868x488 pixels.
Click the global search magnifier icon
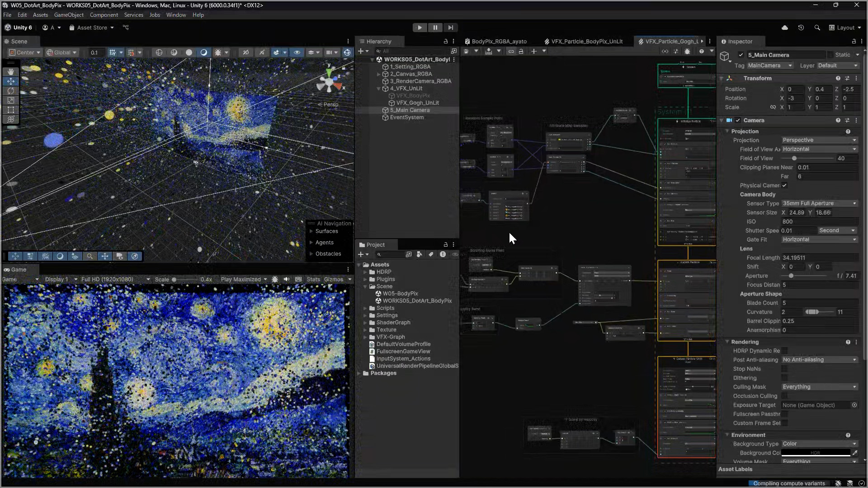pos(817,28)
